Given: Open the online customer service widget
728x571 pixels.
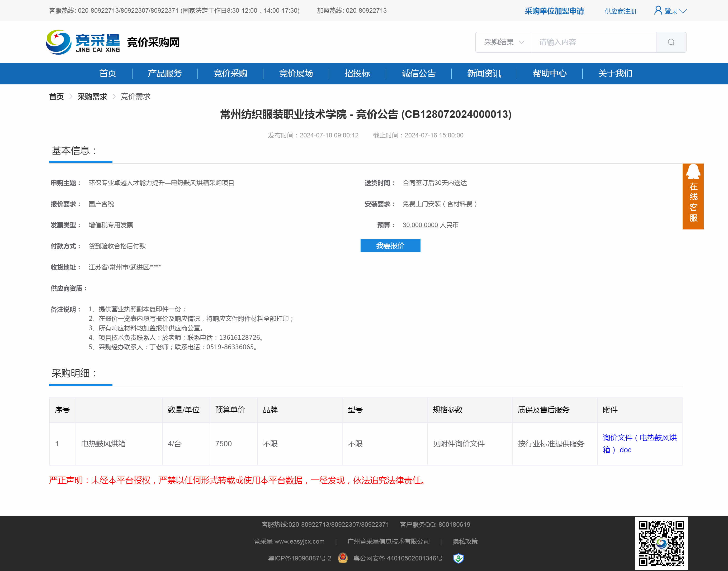Looking at the screenshot, I should tap(693, 196).
